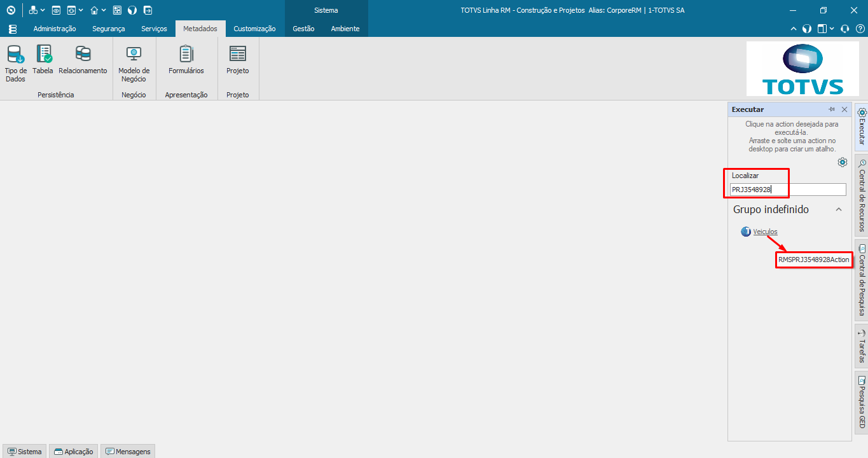The height and width of the screenshot is (458, 868).
Task: Open Tipo de Dados in Persistência group
Action: pyautogui.click(x=16, y=64)
